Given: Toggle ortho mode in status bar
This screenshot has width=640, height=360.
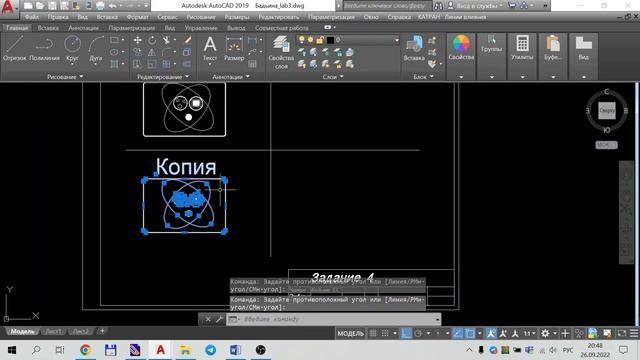Looking at the screenshot, I should pos(406,333).
